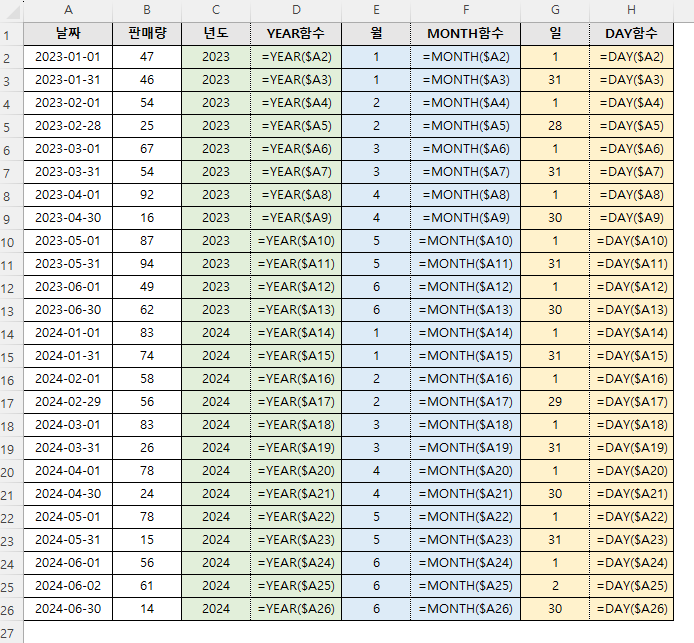
Task: Click formula cell =DAY($A5)
Action: click(632, 126)
